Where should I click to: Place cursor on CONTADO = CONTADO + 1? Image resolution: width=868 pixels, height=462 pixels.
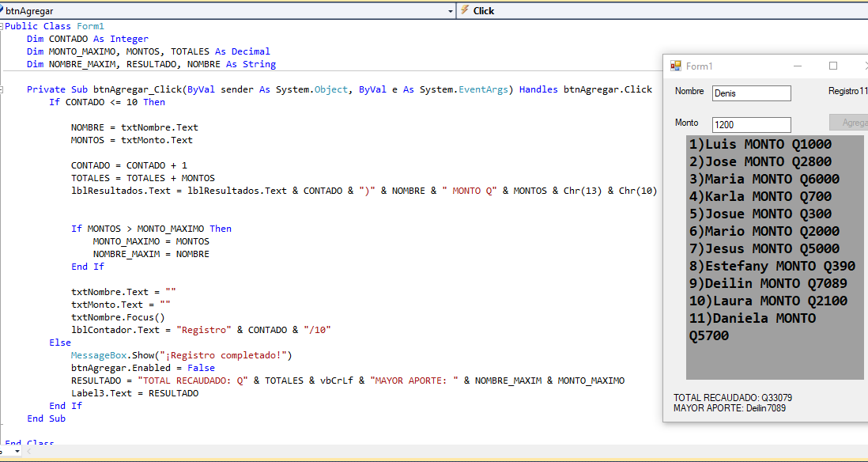coord(129,165)
